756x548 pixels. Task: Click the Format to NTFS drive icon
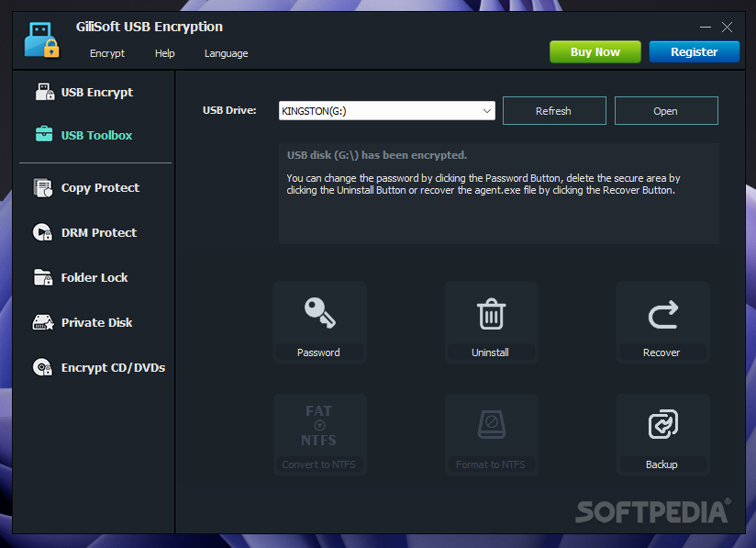[491, 424]
